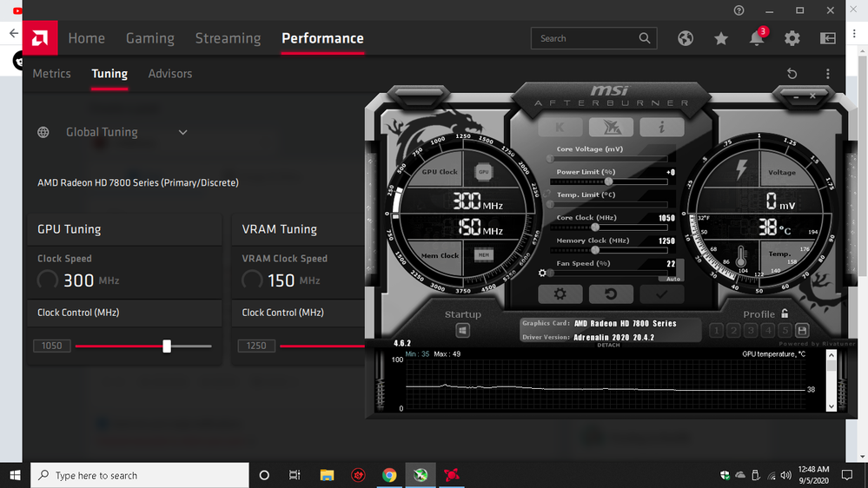Click the MEM chip icon in the gauge
868x488 pixels.
coord(484,255)
